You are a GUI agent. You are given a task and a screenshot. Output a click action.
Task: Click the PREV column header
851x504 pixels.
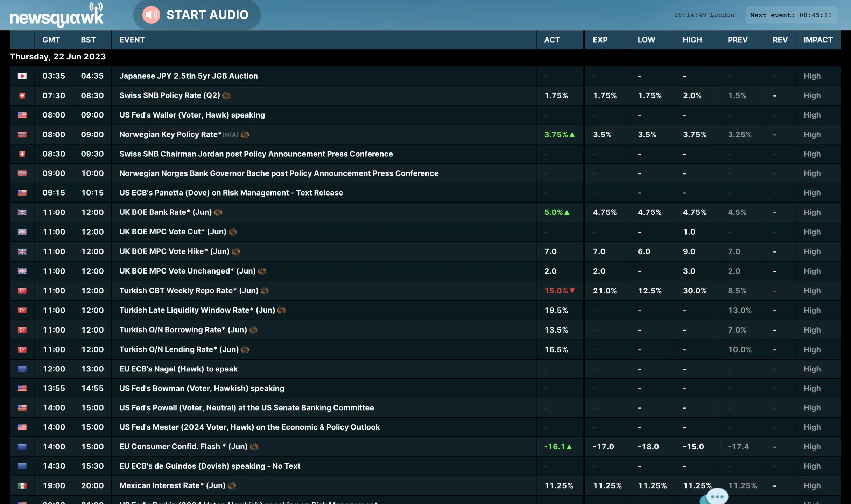tap(737, 40)
